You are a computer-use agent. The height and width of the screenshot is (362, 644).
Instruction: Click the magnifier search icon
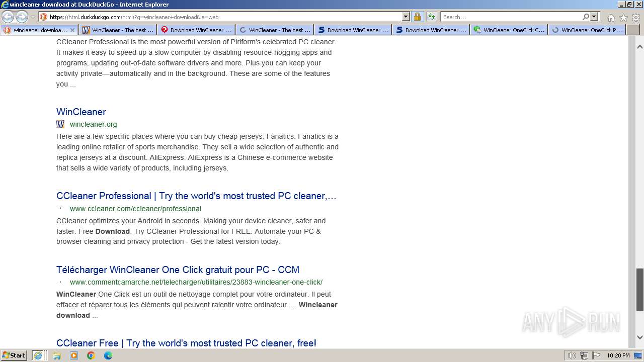tap(586, 17)
